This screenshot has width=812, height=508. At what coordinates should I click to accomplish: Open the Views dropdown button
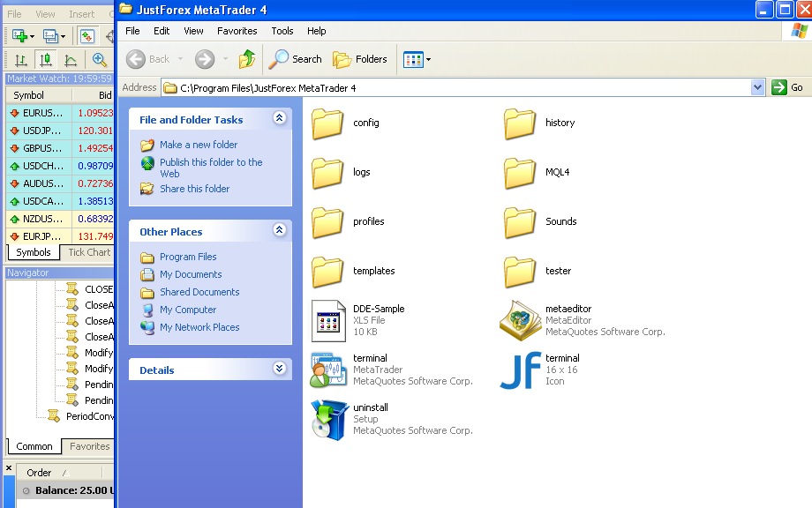417,59
